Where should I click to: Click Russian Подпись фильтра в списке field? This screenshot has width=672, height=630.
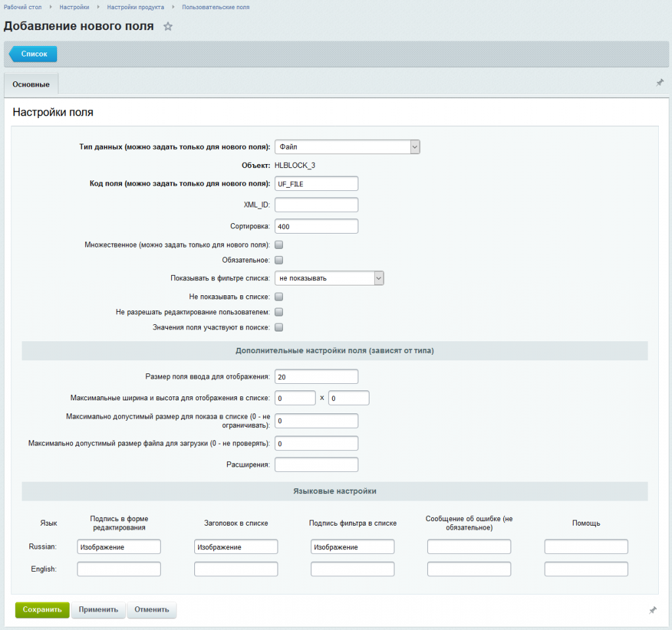(x=352, y=547)
